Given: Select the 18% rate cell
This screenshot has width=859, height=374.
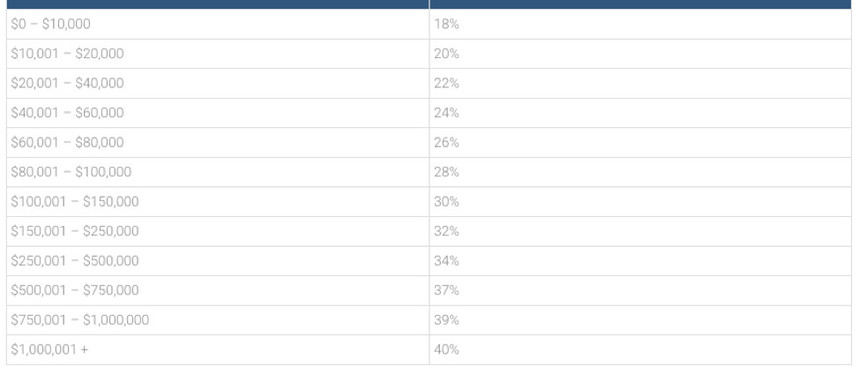Looking at the screenshot, I should [640, 24].
